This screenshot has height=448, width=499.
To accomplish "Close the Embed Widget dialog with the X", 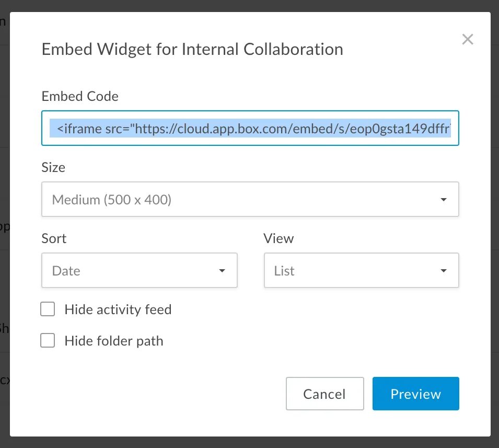I will [468, 39].
